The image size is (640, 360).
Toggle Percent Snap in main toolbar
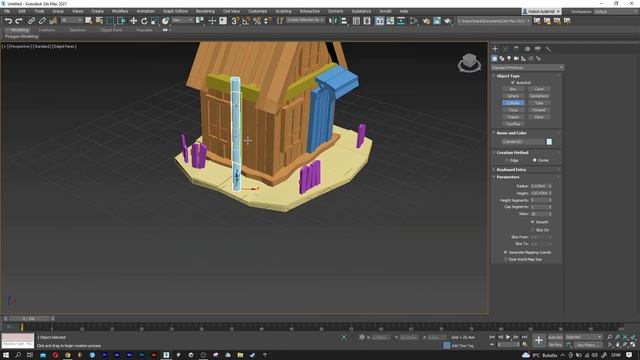coord(257,21)
